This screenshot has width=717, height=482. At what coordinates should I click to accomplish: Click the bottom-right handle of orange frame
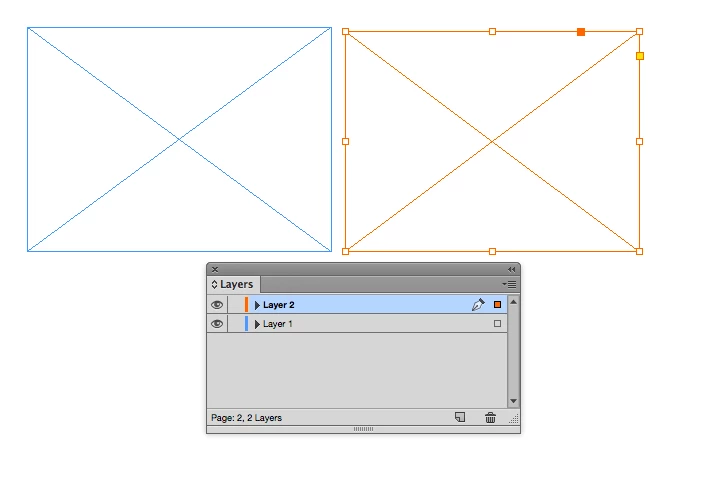coord(640,252)
